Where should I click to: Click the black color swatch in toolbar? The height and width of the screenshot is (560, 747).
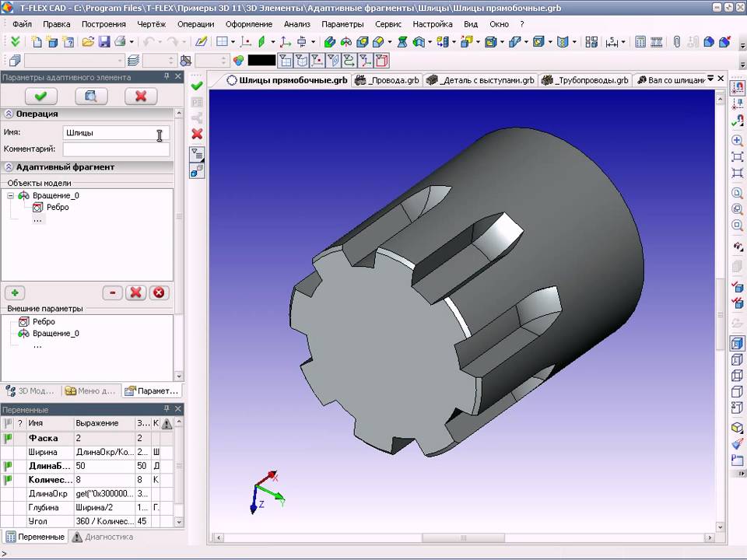point(261,60)
